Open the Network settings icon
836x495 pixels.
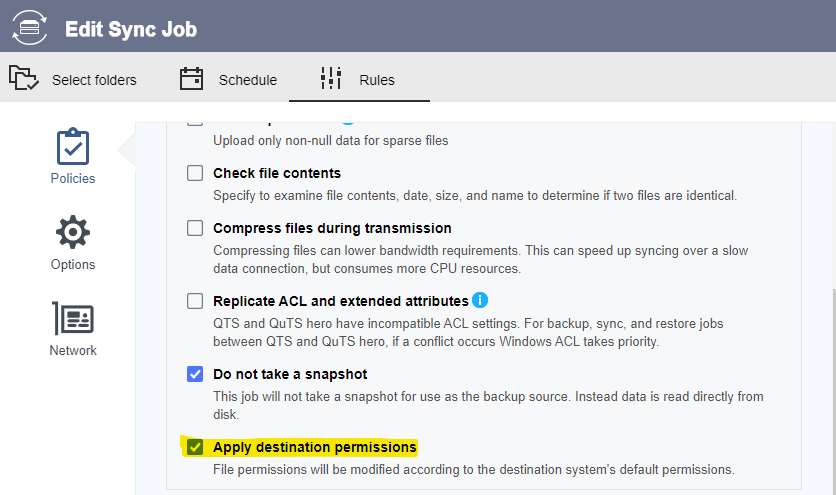pyautogui.click(x=73, y=318)
